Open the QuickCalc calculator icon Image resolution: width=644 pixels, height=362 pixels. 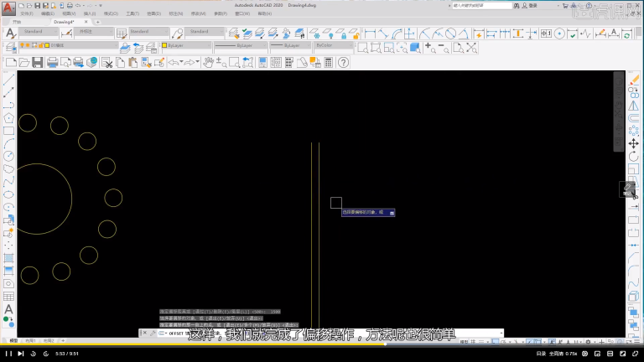[328, 62]
